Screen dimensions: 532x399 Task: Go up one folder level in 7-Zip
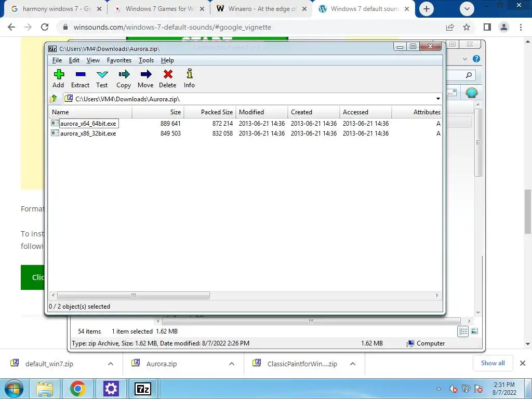(54, 99)
